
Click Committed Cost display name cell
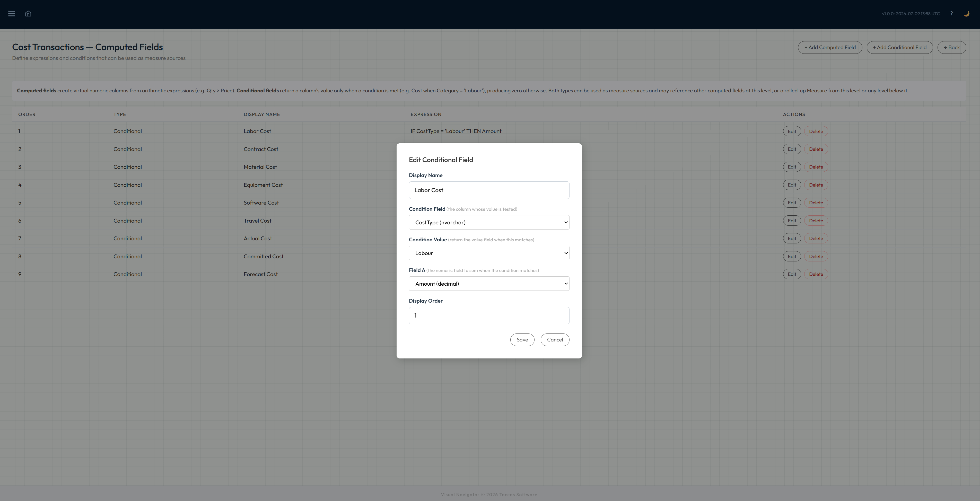point(263,256)
